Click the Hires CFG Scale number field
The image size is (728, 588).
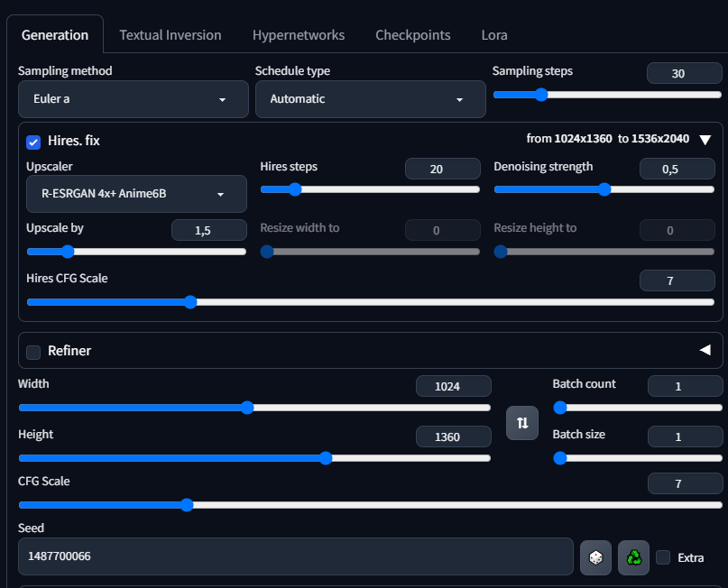coord(677,280)
